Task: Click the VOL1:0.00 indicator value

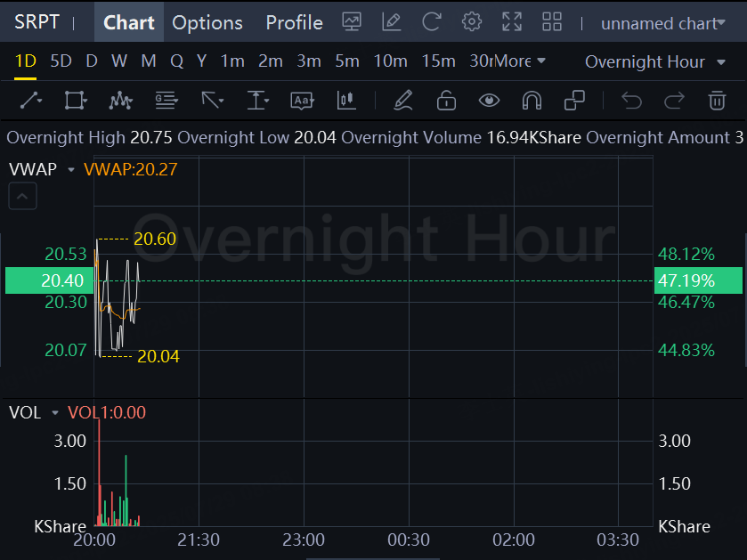Action: pos(107,412)
